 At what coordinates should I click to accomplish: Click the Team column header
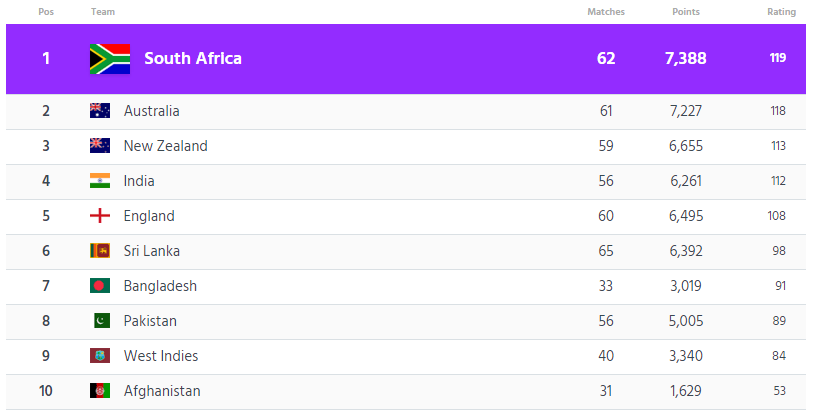[x=103, y=12]
